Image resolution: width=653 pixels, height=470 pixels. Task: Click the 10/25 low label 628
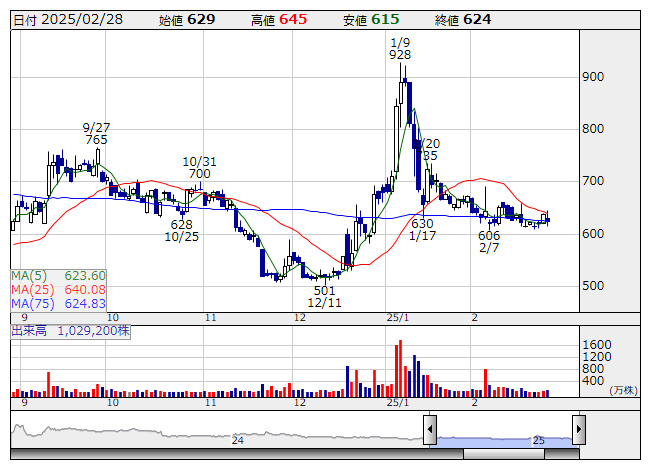(x=181, y=225)
